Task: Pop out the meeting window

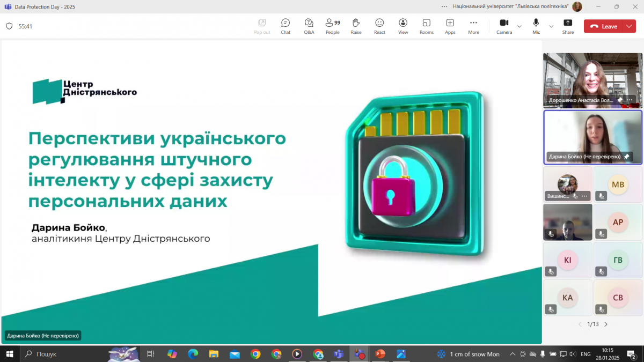Action: coord(262,25)
